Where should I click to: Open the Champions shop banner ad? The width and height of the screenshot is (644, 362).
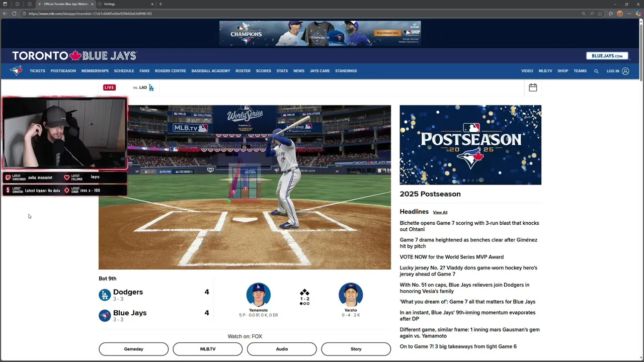pos(320,33)
